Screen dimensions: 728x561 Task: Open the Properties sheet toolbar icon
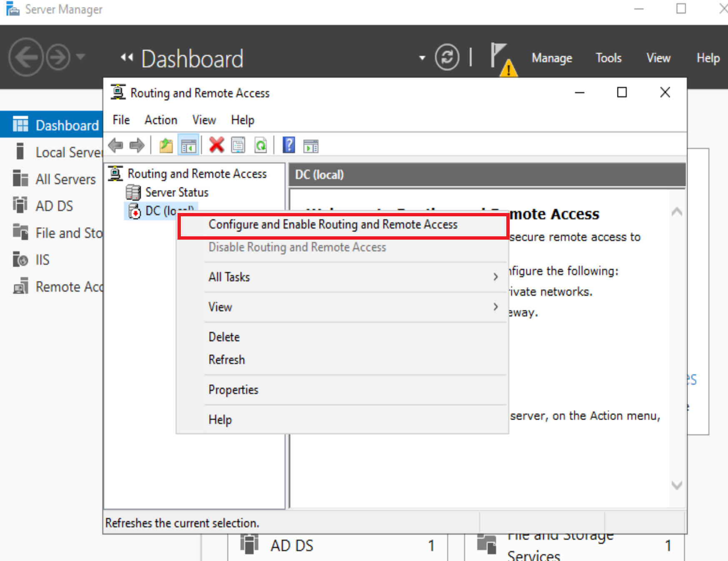tap(238, 145)
